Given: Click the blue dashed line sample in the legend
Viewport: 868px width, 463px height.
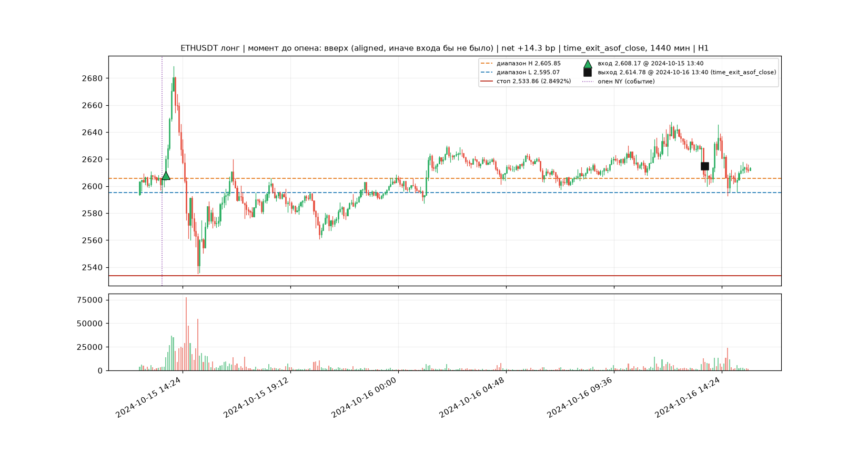Looking at the screenshot, I should 487,73.
